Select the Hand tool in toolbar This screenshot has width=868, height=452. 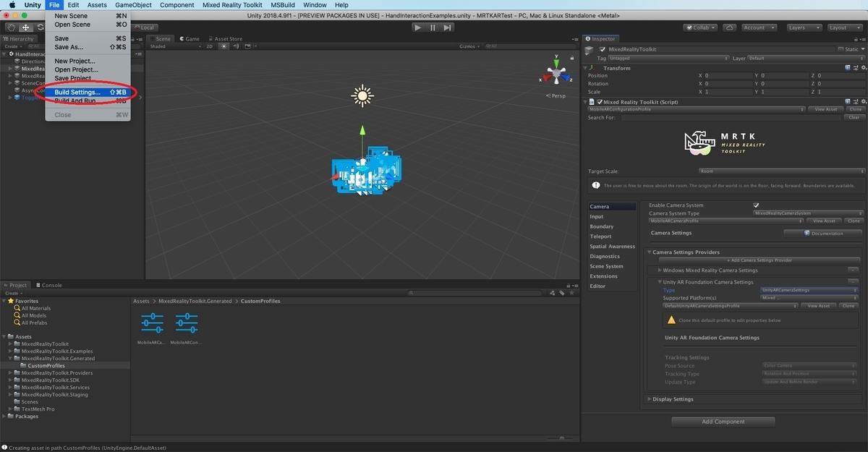[x=11, y=27]
